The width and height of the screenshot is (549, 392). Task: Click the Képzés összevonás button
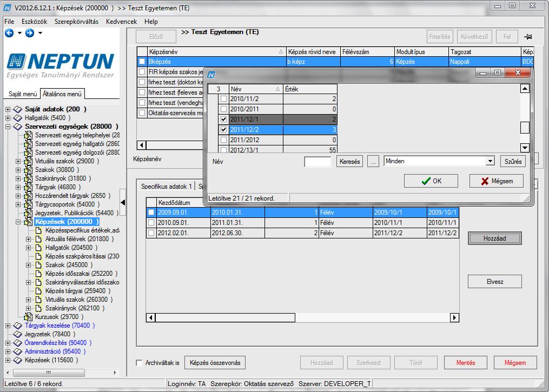(215, 363)
